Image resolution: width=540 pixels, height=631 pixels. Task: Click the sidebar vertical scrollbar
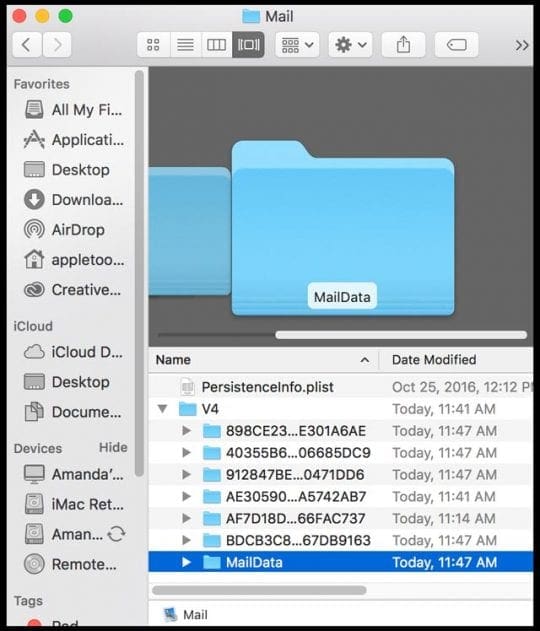(139, 274)
